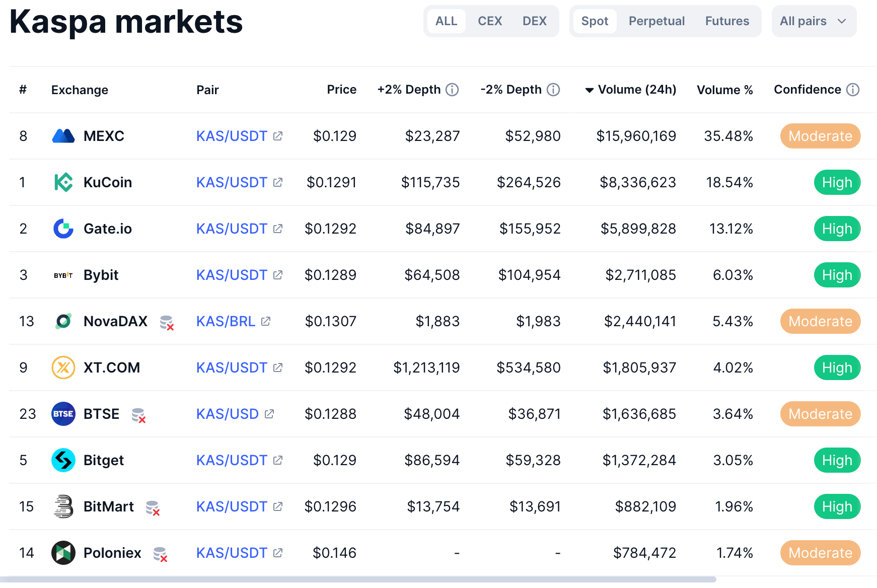Click the Bitget exchange logo

pyautogui.click(x=63, y=460)
